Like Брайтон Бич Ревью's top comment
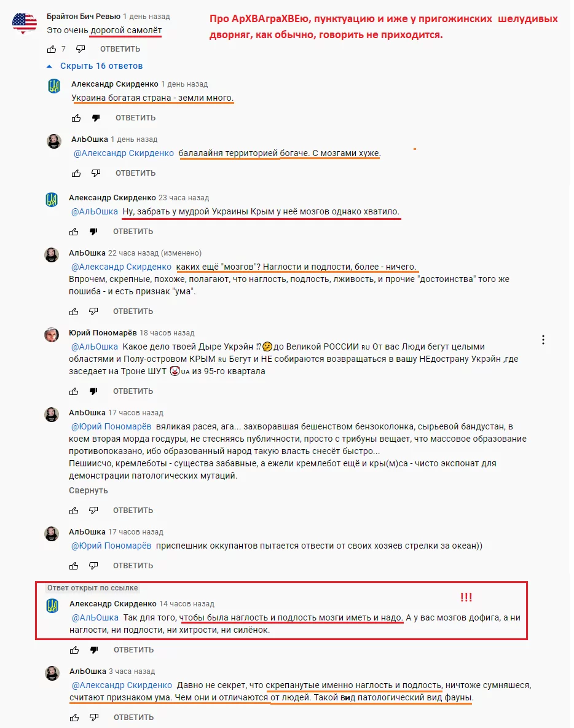Viewport: 574px width, 728px height. tap(52, 49)
